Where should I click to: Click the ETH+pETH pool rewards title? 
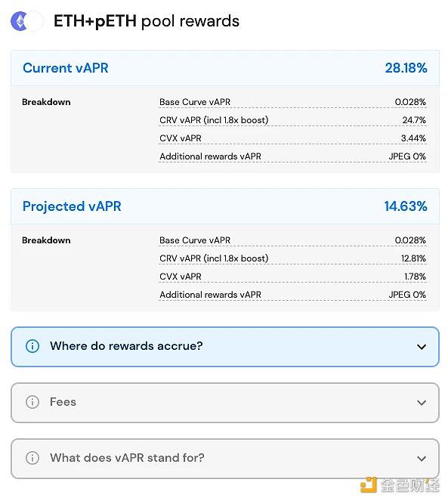147,21
